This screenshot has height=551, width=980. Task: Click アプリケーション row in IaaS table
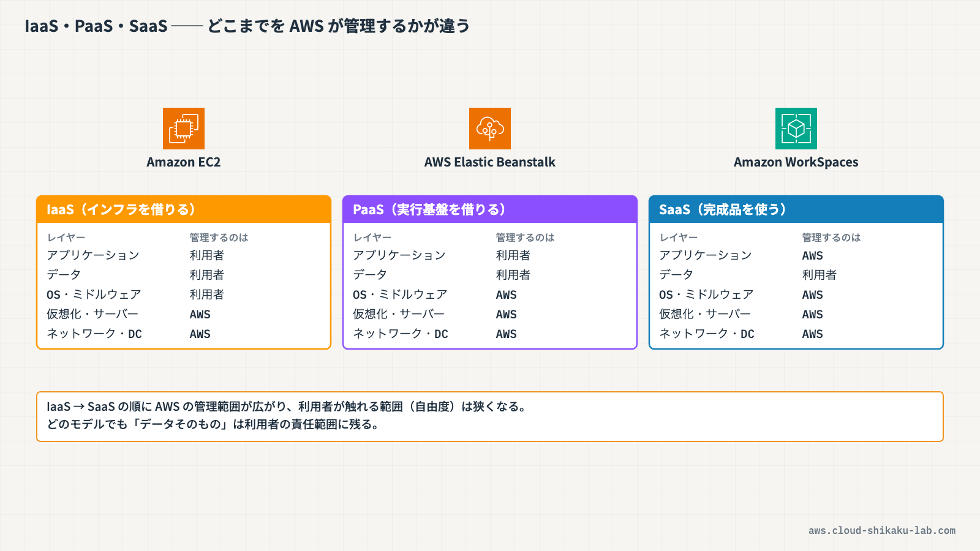pos(184,255)
